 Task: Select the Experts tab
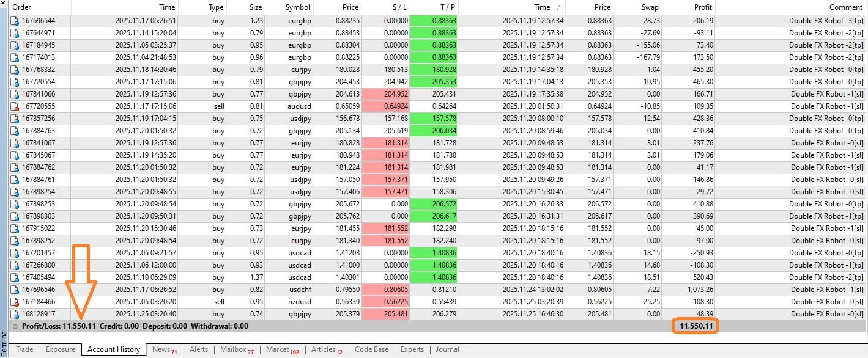point(412,349)
